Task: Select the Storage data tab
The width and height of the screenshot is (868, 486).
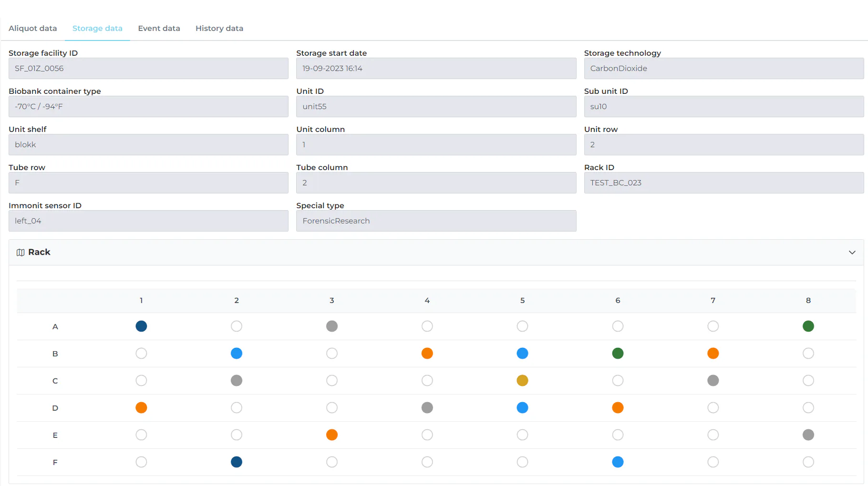Action: [x=97, y=29]
